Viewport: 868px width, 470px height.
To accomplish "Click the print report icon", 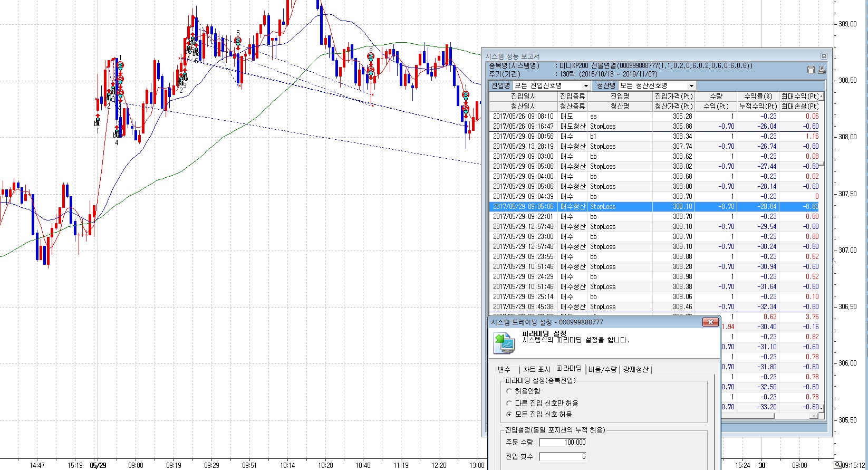I will tap(821, 70).
